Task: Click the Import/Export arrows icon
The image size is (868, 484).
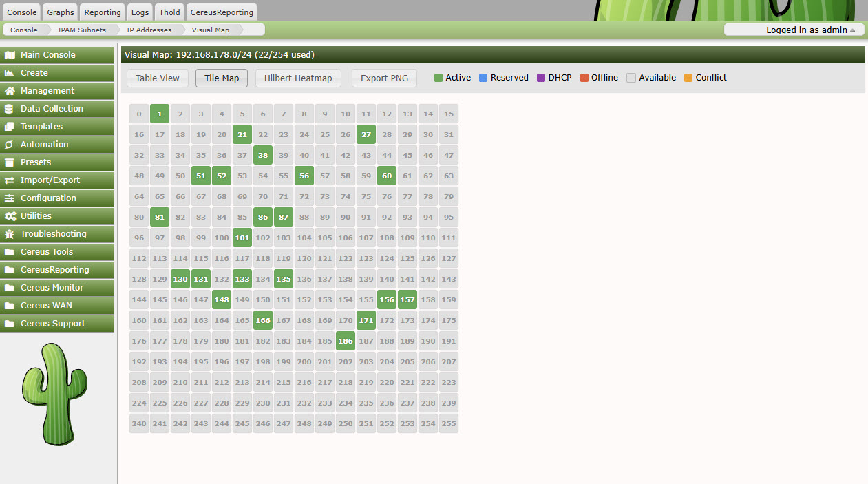Action: (x=10, y=180)
